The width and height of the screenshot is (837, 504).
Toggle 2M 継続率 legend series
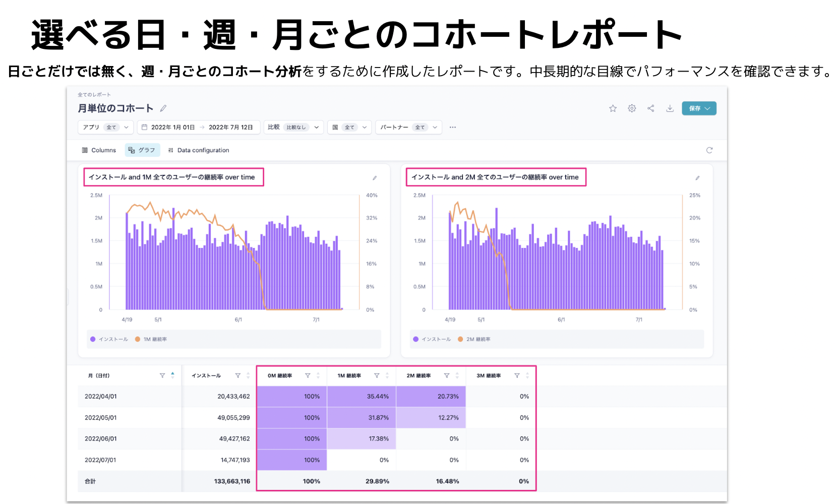pos(474,339)
